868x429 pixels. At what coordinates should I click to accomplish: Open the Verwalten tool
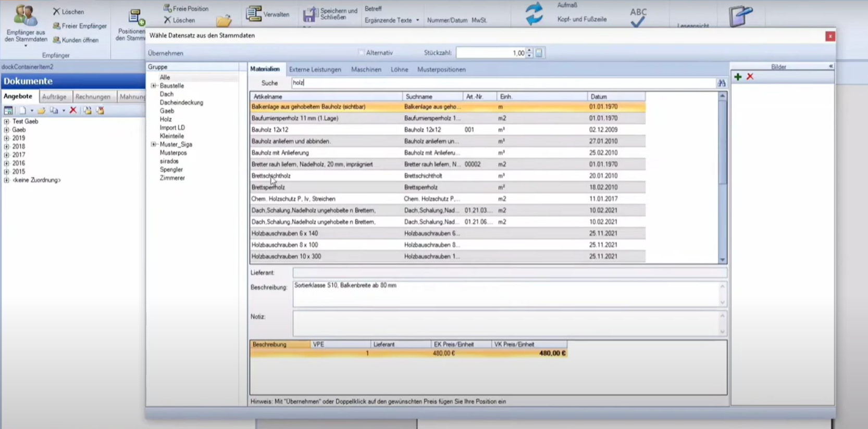tap(268, 14)
